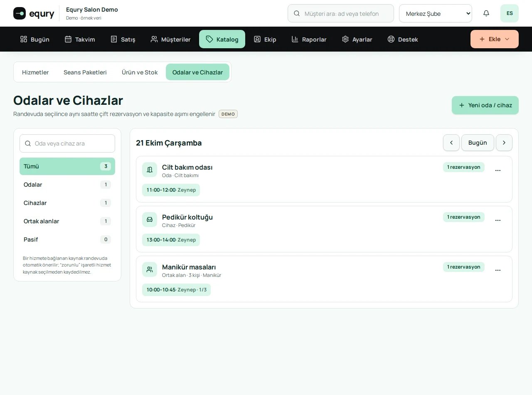Click the magnifier icon in customer search

297,13
